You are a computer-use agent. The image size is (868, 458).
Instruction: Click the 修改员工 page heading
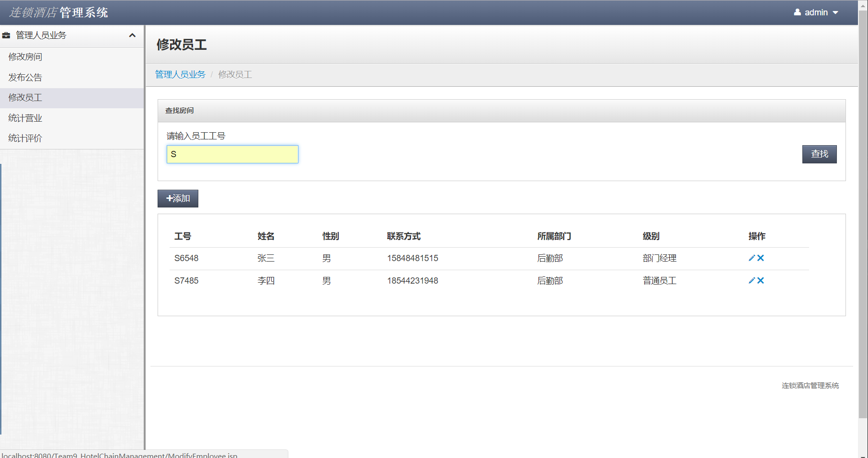(x=182, y=45)
